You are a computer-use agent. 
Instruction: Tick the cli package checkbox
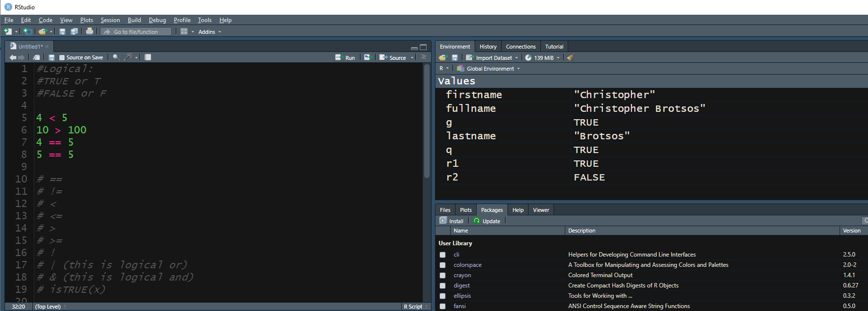click(x=443, y=255)
